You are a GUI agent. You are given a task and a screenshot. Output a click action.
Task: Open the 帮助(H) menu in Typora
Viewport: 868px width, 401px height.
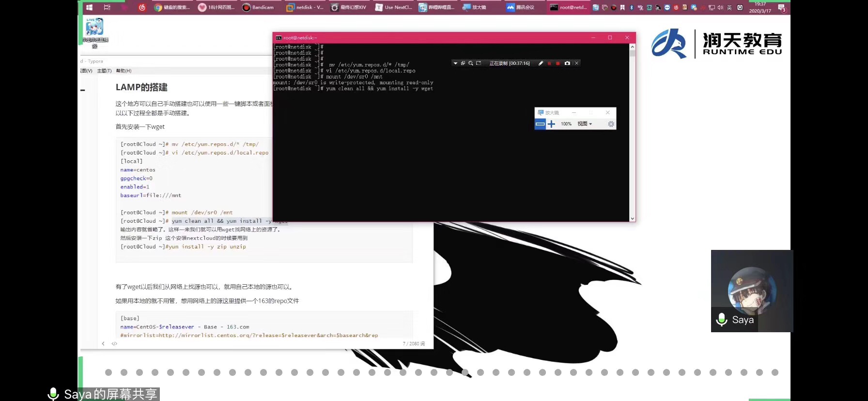124,71
